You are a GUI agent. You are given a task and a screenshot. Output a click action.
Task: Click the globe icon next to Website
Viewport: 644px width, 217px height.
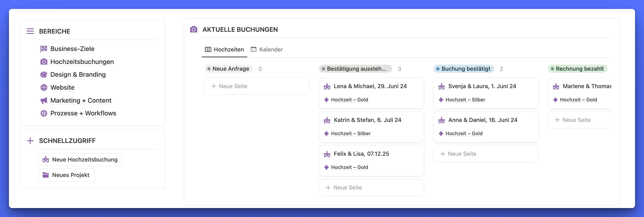(44, 87)
